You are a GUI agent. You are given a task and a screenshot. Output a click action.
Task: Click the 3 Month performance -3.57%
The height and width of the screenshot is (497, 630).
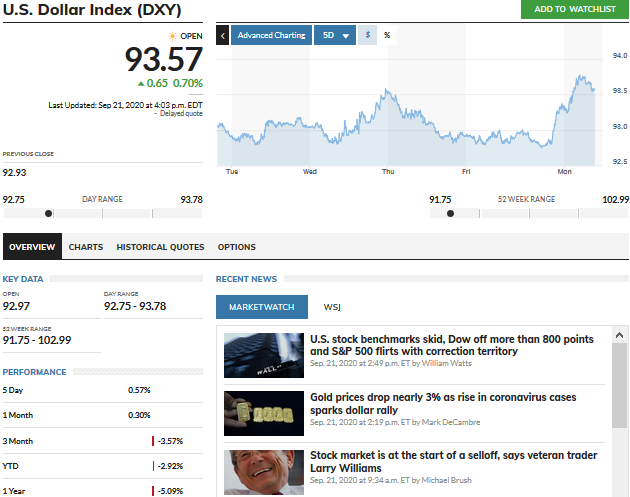coord(170,441)
